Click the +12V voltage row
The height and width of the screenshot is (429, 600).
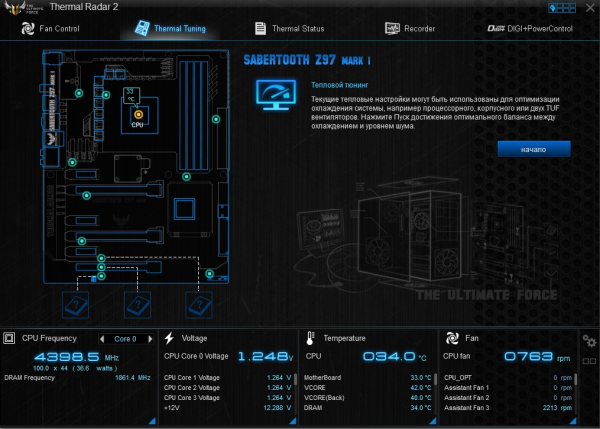228,408
